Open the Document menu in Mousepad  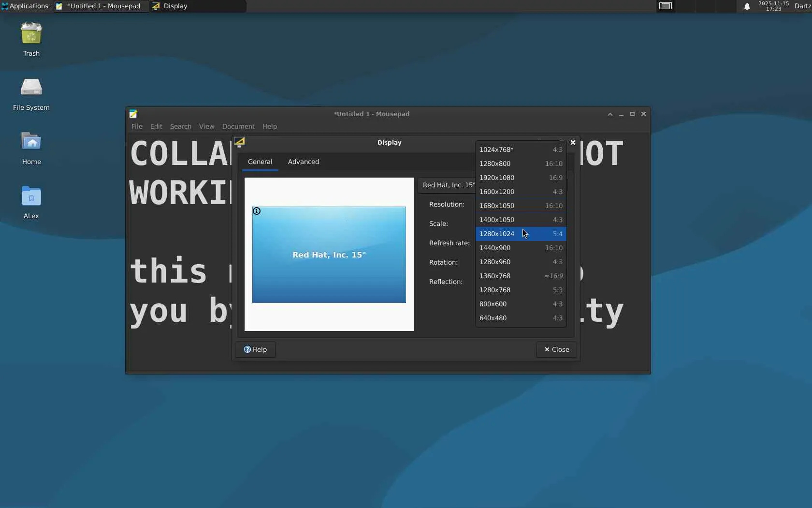tap(238, 126)
